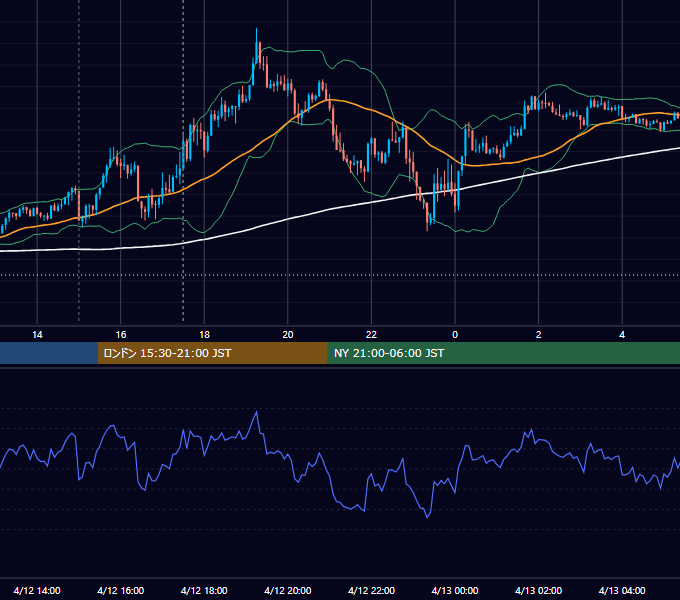Click the 2 hour axis label

pyautogui.click(x=538, y=335)
